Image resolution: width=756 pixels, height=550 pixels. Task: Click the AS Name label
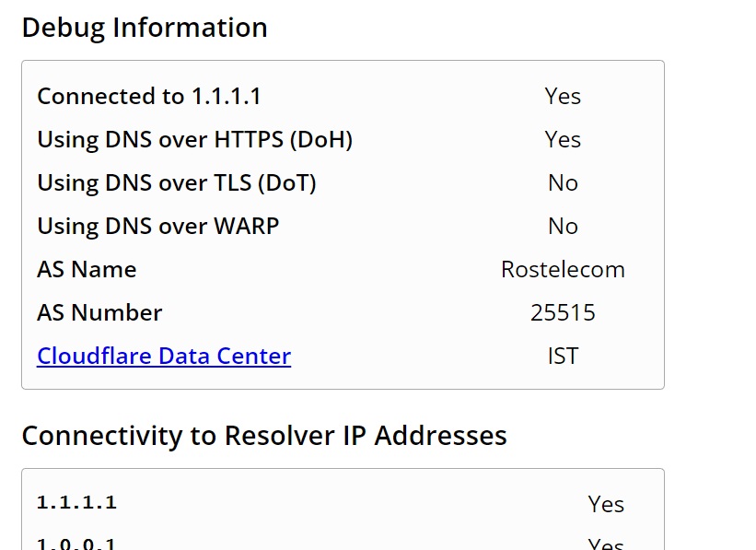coord(87,269)
